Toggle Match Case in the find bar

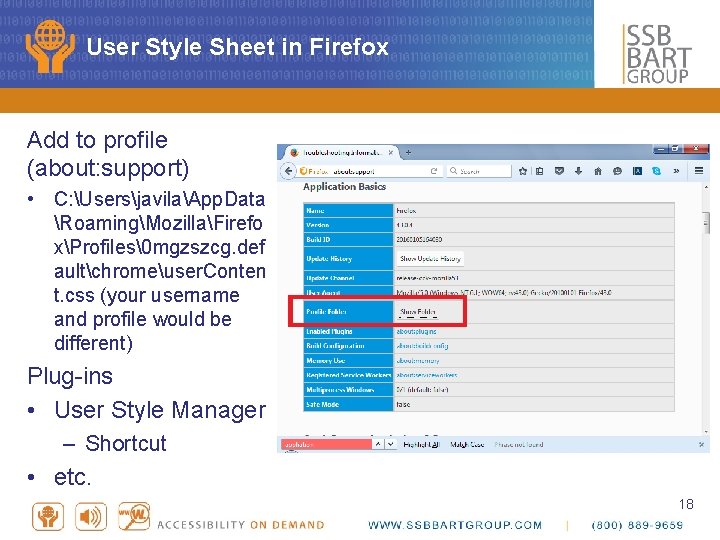467,444
